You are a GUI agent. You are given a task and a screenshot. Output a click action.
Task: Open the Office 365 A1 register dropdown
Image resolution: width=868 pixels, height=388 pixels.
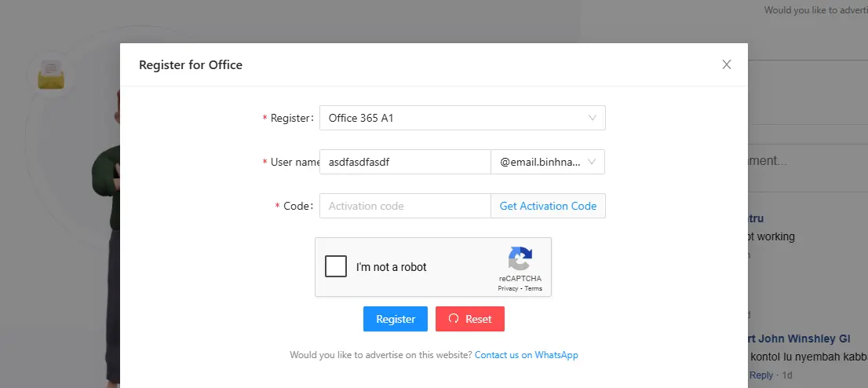coord(462,118)
